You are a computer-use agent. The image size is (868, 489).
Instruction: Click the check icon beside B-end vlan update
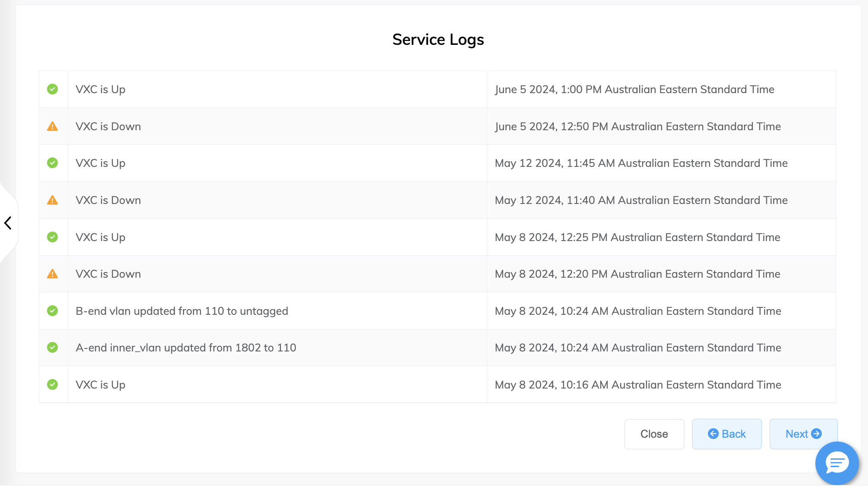click(x=53, y=310)
